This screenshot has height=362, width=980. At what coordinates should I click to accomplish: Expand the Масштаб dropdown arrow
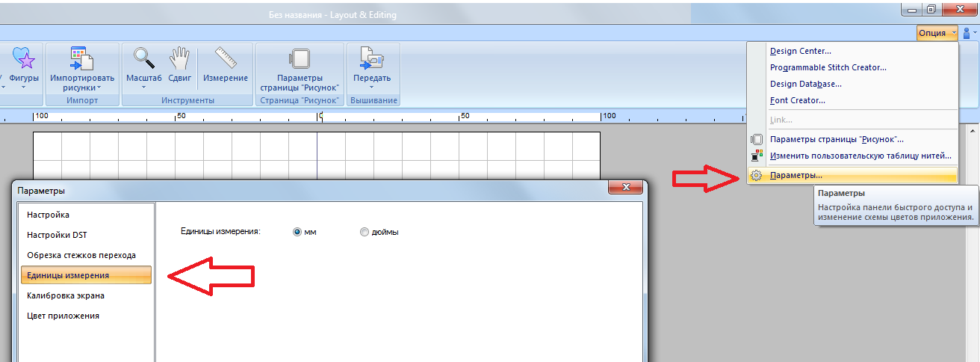pyautogui.click(x=143, y=88)
